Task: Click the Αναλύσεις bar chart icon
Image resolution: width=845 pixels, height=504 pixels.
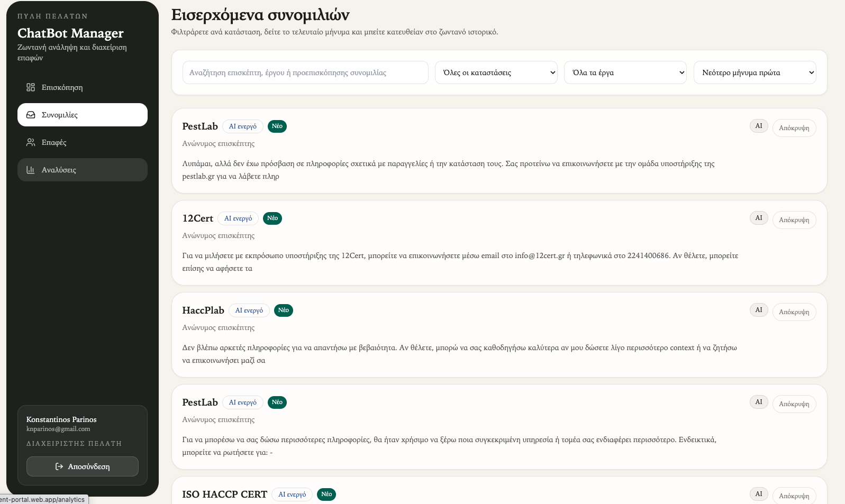Action: point(31,170)
